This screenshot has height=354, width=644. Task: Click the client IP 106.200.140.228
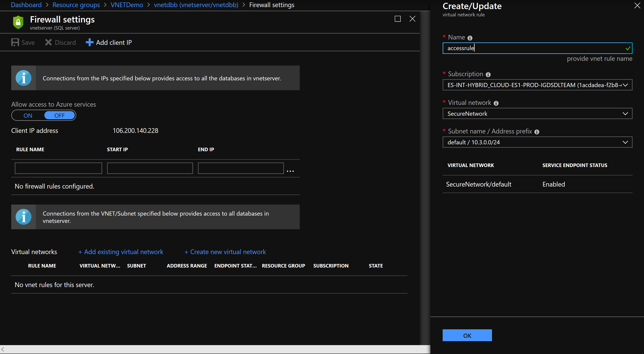[135, 131]
